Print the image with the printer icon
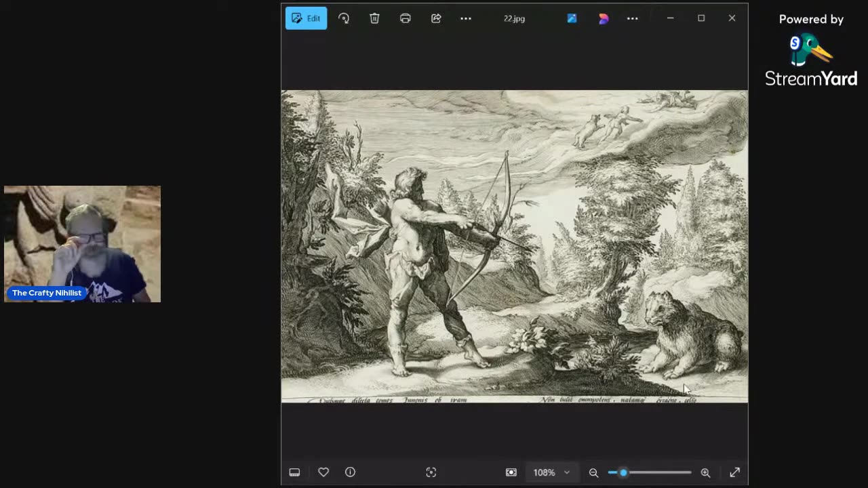 (x=406, y=18)
